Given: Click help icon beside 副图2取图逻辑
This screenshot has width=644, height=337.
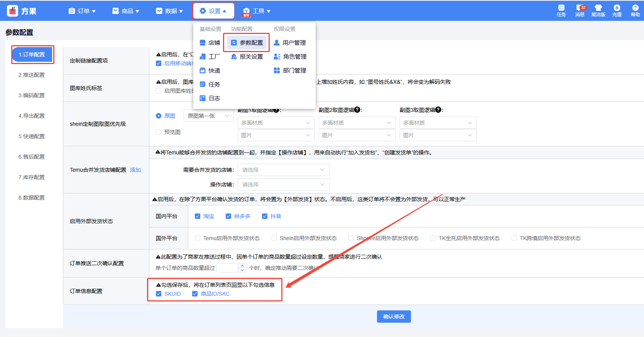Looking at the screenshot, I should pyautogui.click(x=357, y=110).
